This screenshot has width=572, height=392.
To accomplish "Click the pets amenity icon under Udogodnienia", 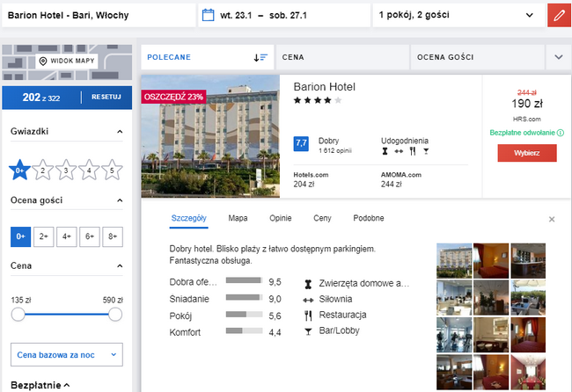I will (x=385, y=151).
